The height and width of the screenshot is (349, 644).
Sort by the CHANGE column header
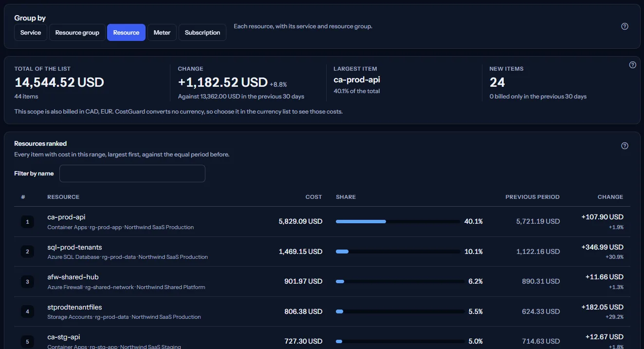pos(610,197)
